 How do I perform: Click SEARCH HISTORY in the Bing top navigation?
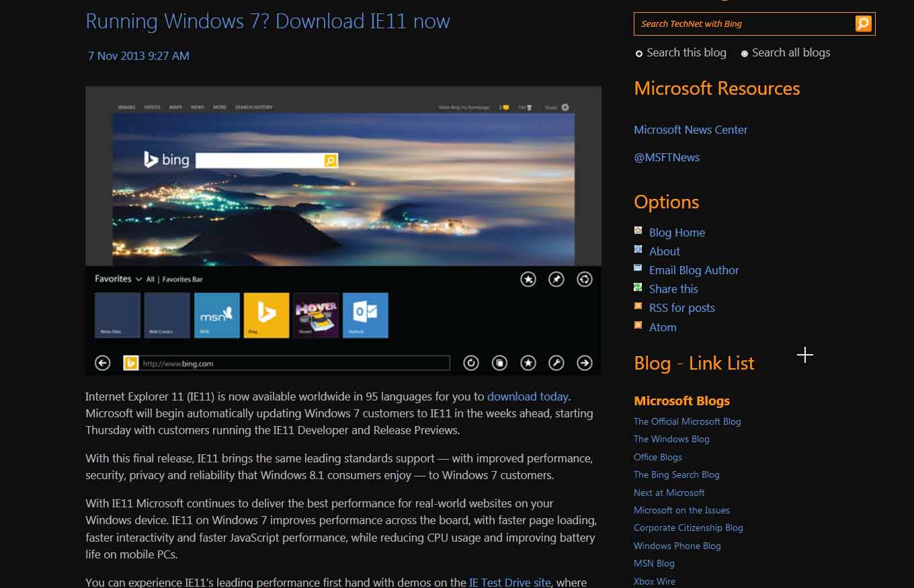point(254,108)
